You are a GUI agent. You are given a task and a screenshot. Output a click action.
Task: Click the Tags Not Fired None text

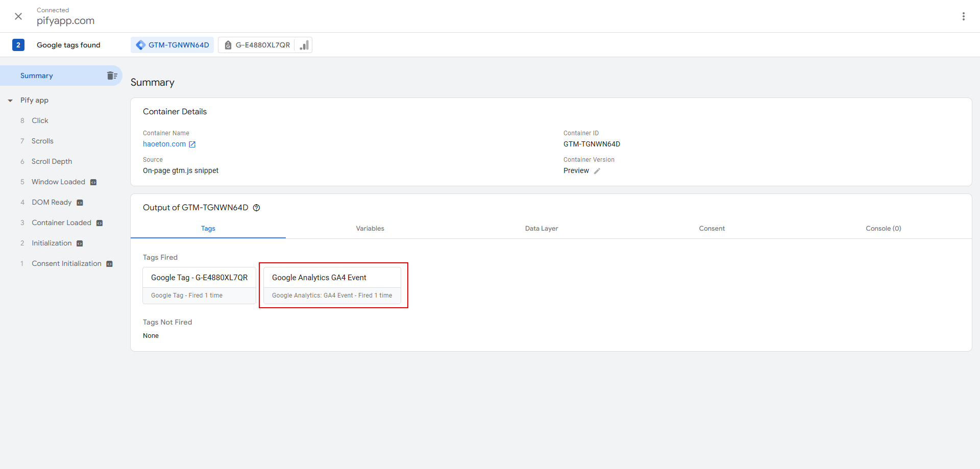pyautogui.click(x=151, y=335)
